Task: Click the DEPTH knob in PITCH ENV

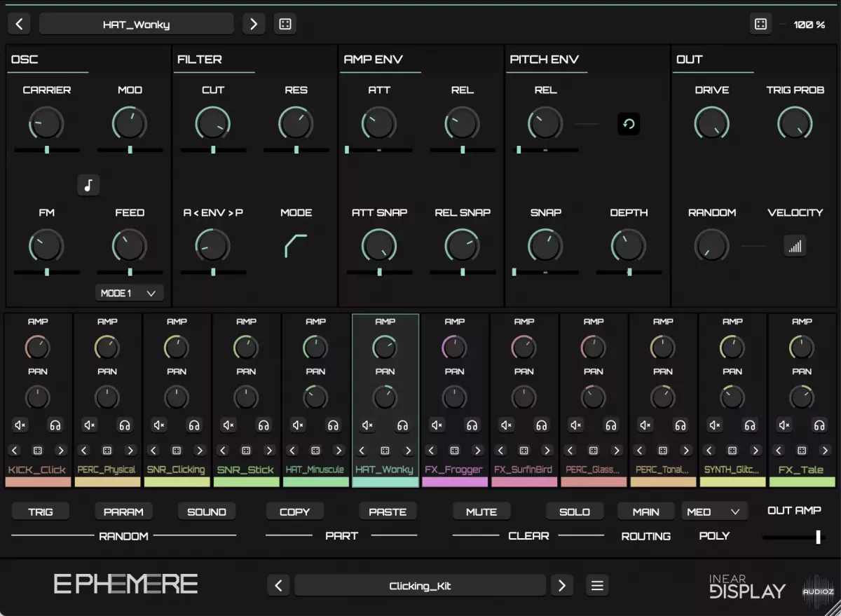Action: tap(629, 246)
